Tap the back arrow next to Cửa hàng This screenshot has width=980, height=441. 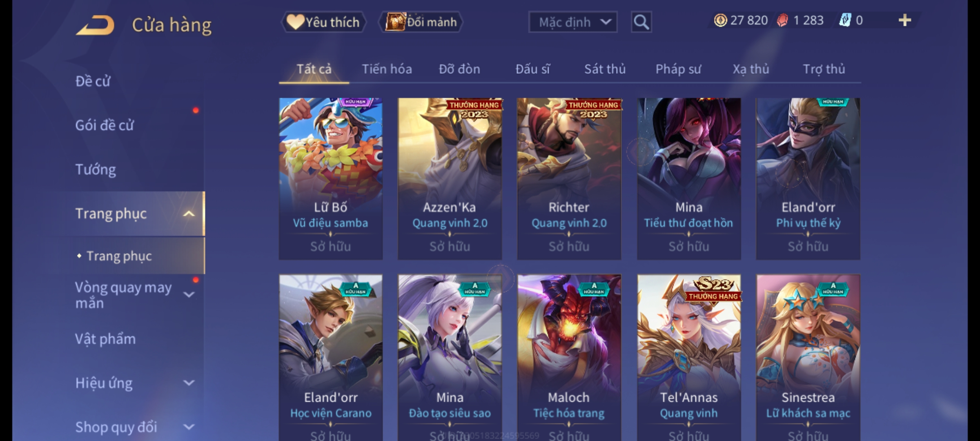point(95,25)
